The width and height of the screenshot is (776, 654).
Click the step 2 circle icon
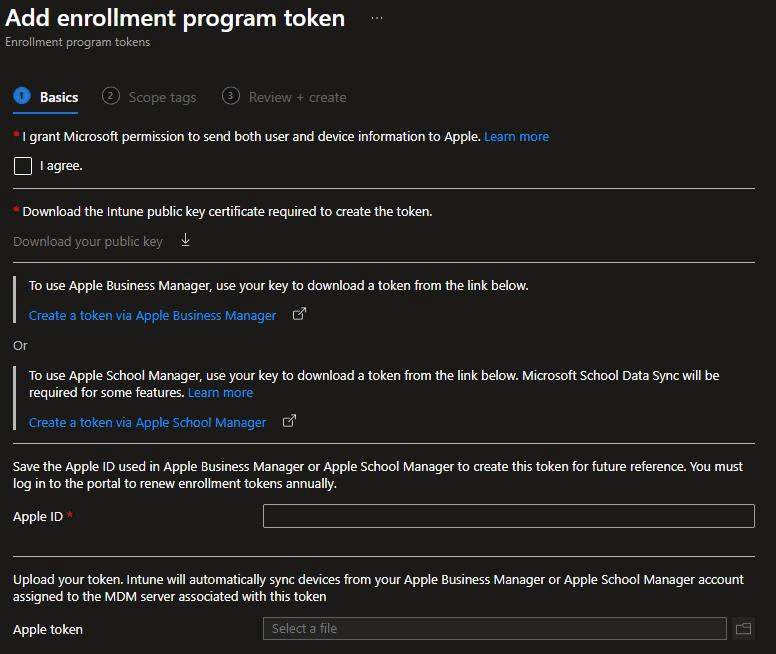coord(111,96)
